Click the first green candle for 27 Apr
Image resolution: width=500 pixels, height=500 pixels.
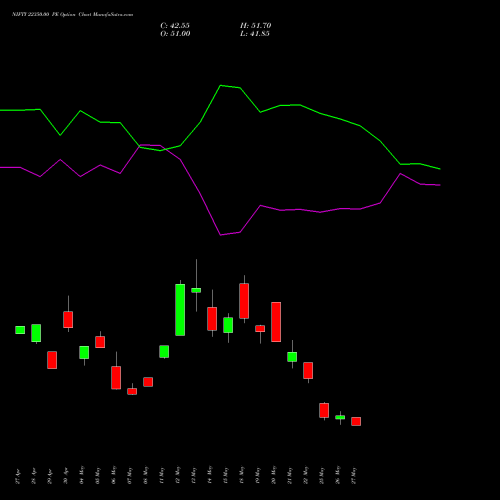pyautogui.click(x=20, y=330)
